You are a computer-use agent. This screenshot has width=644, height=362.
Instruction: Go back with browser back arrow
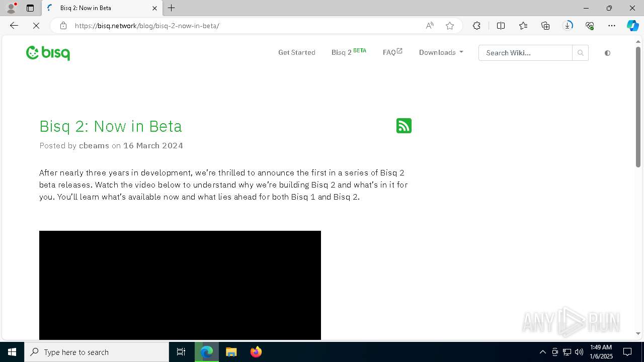click(x=14, y=26)
